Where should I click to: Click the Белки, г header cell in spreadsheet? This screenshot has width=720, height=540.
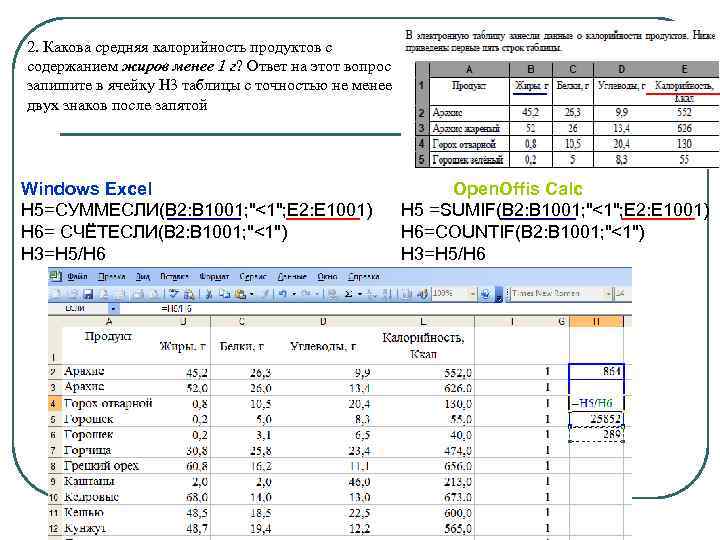coord(242,344)
